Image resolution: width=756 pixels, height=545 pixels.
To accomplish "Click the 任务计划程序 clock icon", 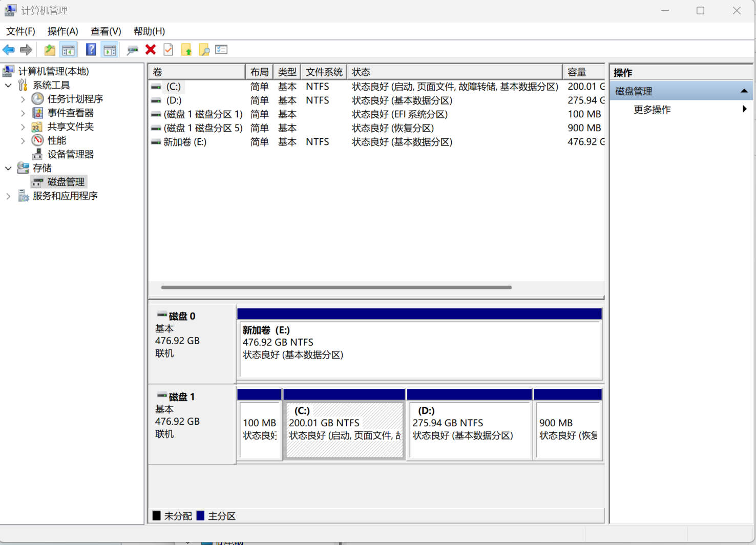I will click(x=37, y=99).
